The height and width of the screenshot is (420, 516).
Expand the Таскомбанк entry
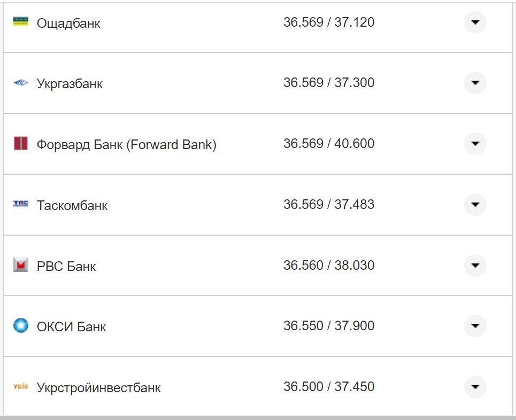coord(475,204)
